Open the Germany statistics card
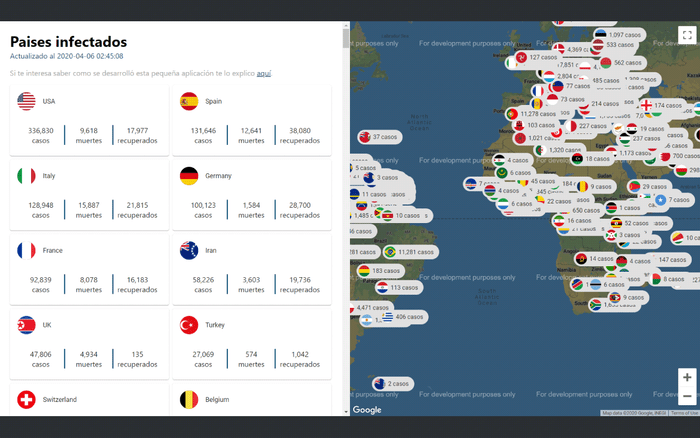 point(251,195)
